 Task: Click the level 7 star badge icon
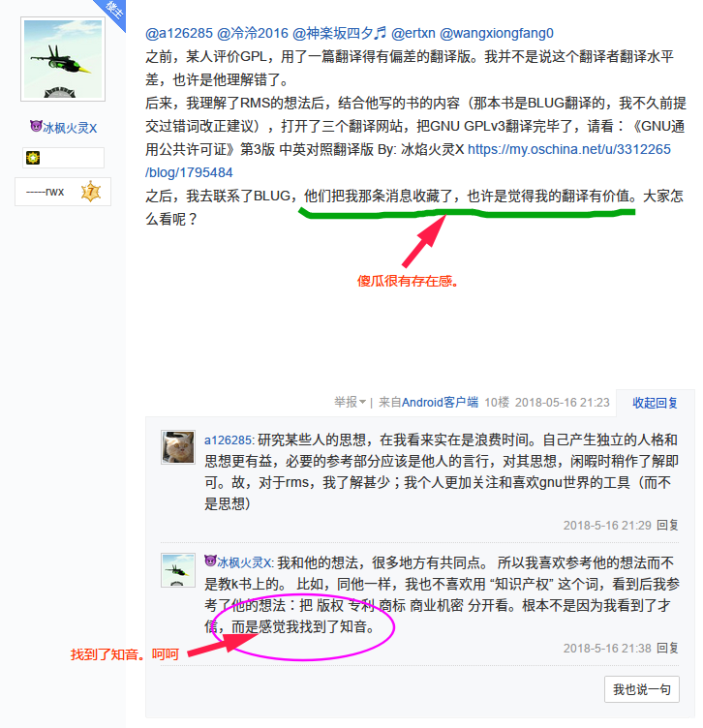(x=91, y=192)
